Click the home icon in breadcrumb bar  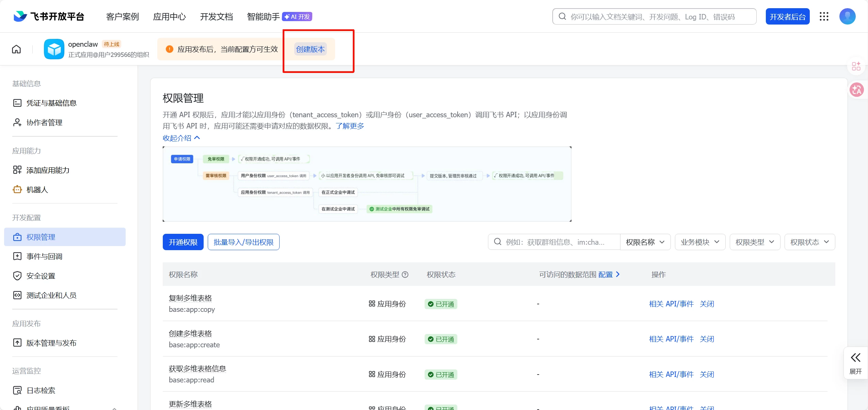(16, 49)
